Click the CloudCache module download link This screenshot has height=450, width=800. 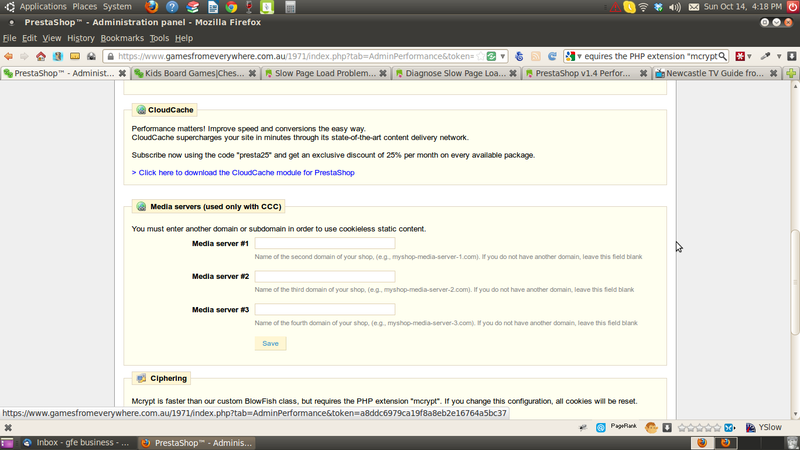(243, 172)
